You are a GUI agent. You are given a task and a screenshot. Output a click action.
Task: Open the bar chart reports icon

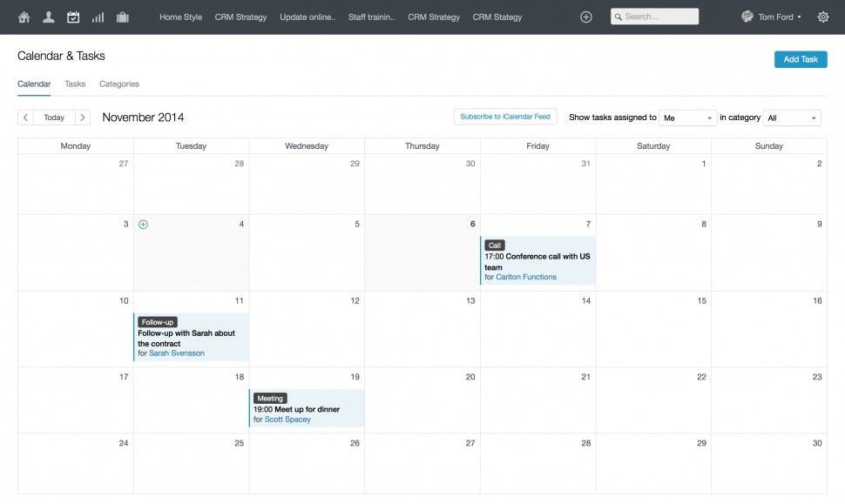pos(98,17)
